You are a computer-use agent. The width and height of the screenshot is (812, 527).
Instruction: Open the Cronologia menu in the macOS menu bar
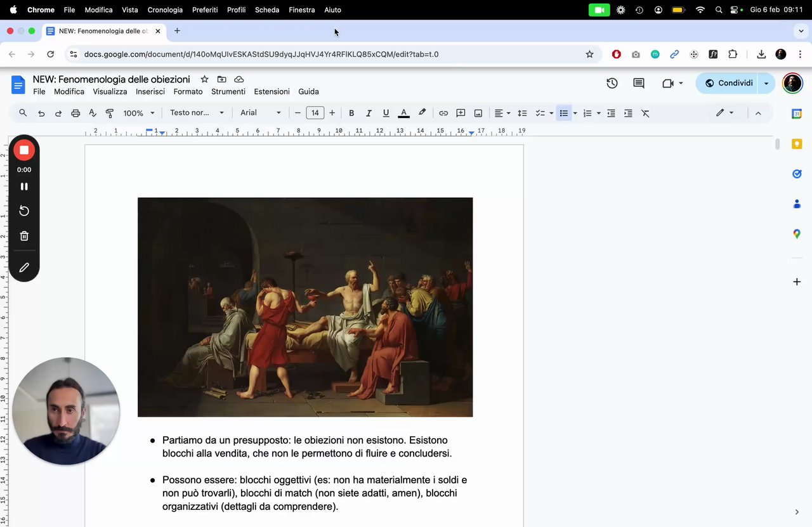(x=165, y=10)
